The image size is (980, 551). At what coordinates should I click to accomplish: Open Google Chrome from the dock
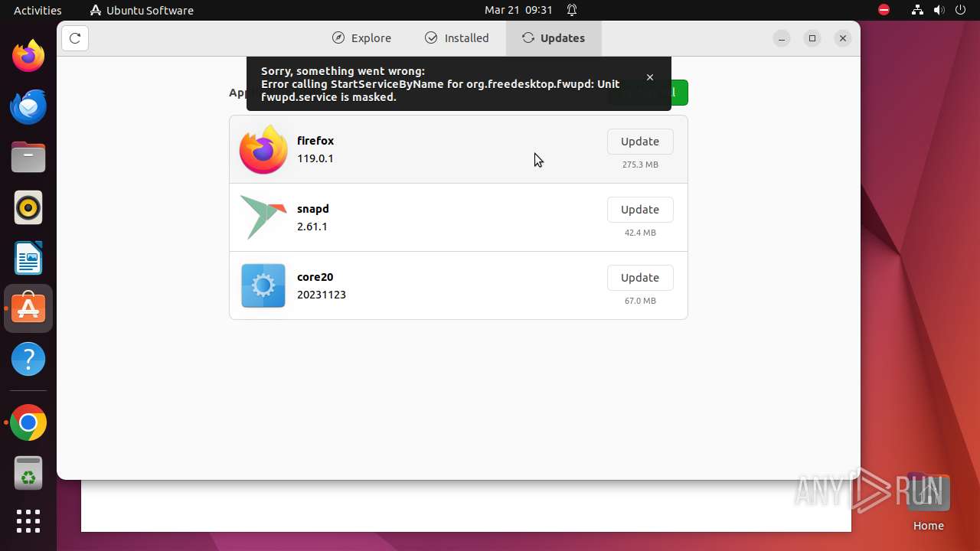pos(28,422)
